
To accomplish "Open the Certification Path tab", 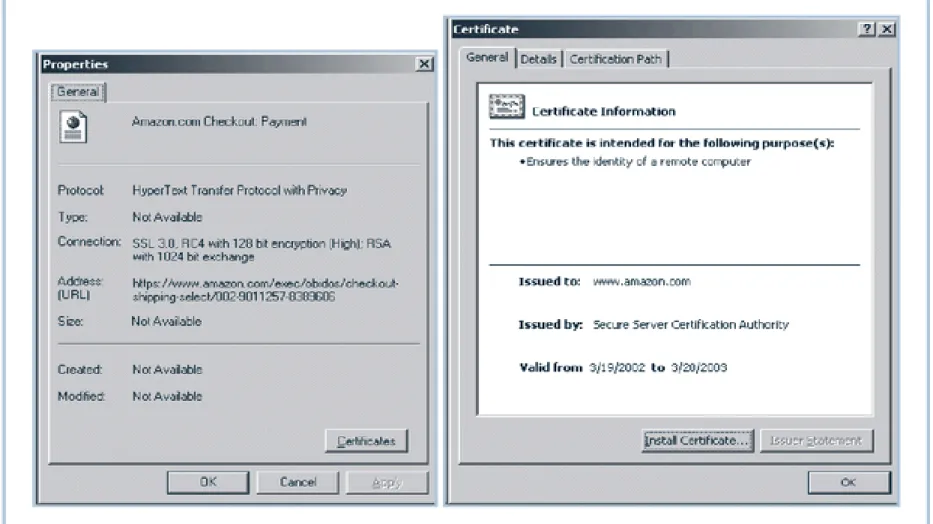I will pos(615,59).
